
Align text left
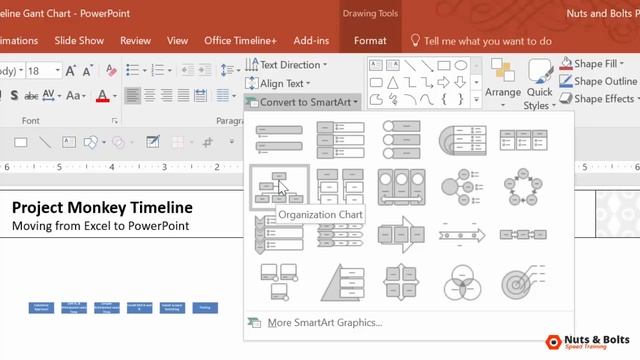132,96
